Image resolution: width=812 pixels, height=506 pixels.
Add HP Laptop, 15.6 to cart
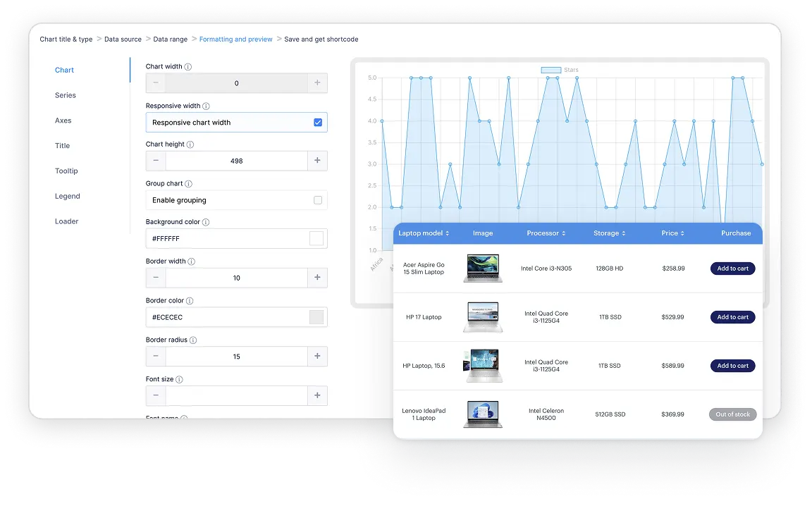coord(733,366)
